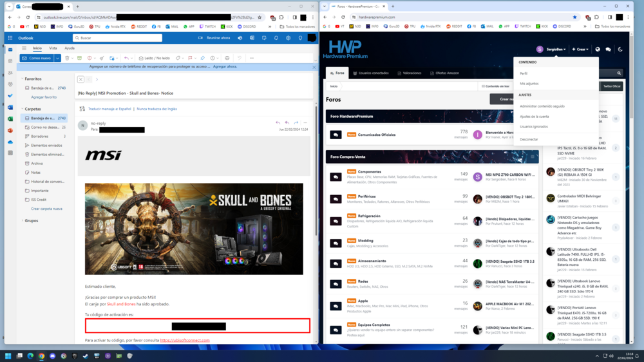Click the Outlook settings gear icon
Screen dimensions: 644x362
point(289,38)
